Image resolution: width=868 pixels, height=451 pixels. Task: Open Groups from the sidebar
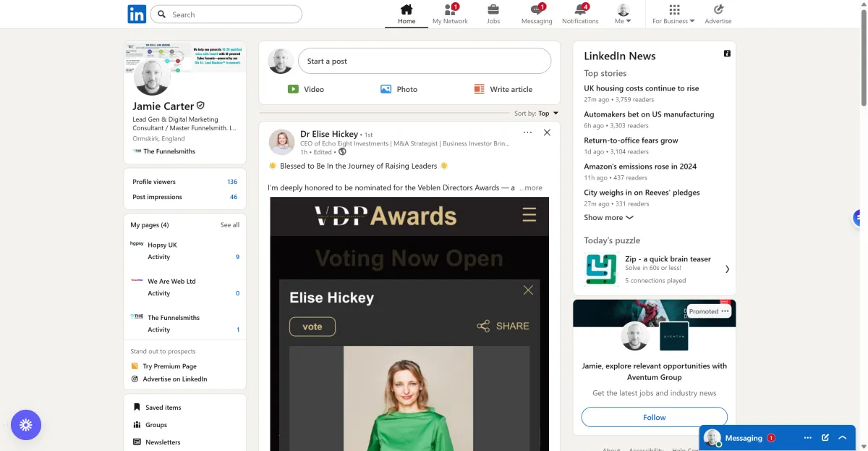click(x=156, y=425)
